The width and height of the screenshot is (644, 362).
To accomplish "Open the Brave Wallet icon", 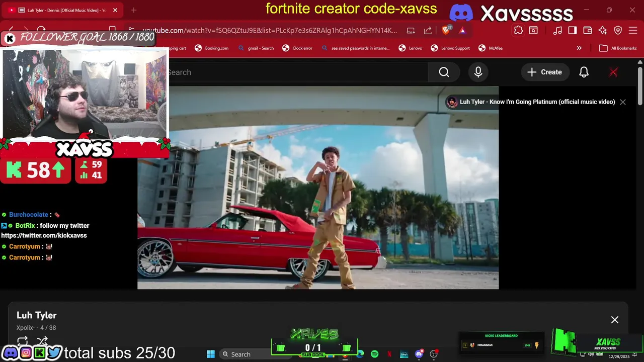I will tap(588, 30).
